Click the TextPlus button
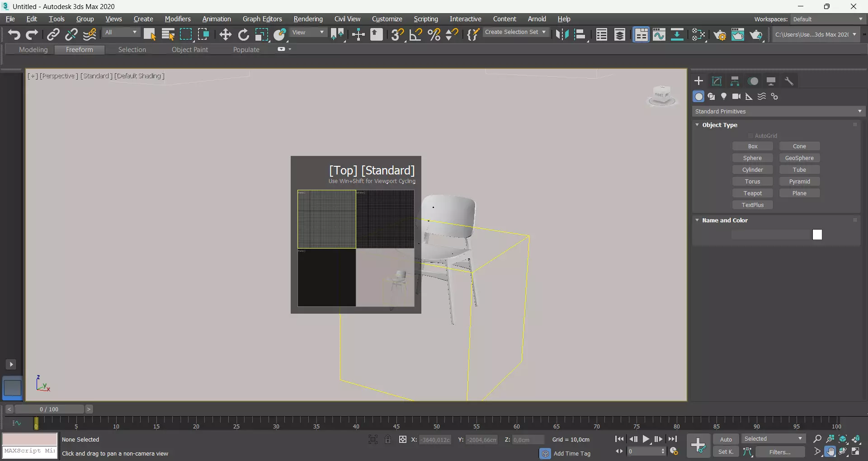 point(752,205)
